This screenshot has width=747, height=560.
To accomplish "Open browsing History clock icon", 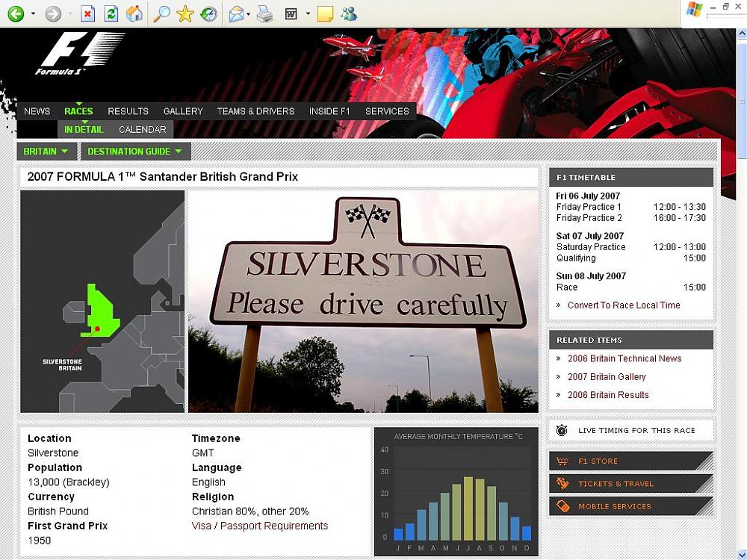I will coord(208,13).
